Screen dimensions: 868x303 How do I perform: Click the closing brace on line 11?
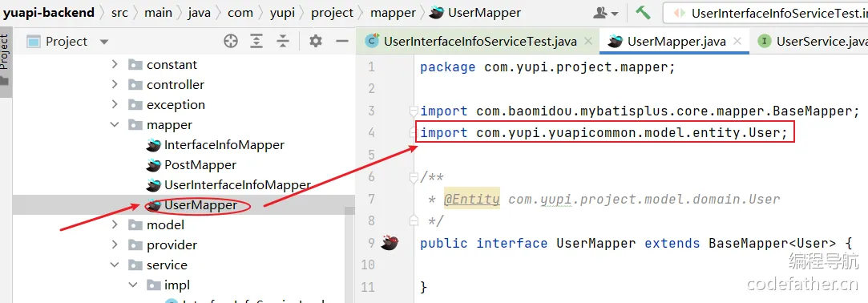(x=424, y=287)
